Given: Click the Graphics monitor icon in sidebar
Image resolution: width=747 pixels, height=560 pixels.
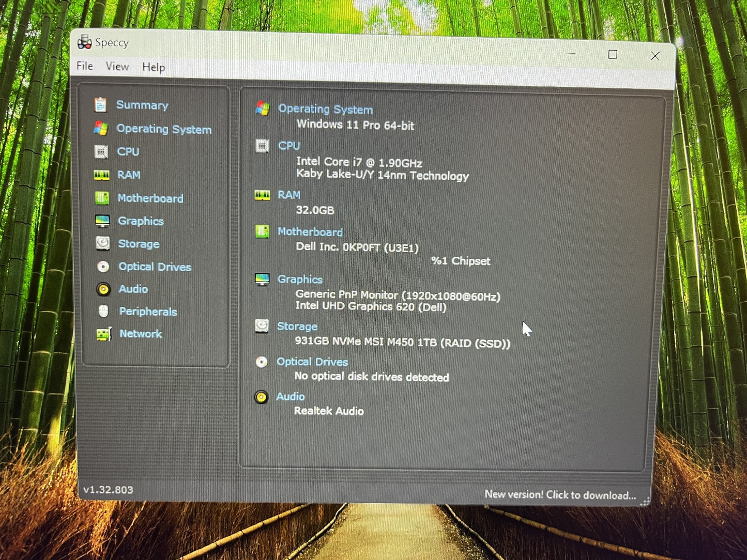Looking at the screenshot, I should pos(102,221).
